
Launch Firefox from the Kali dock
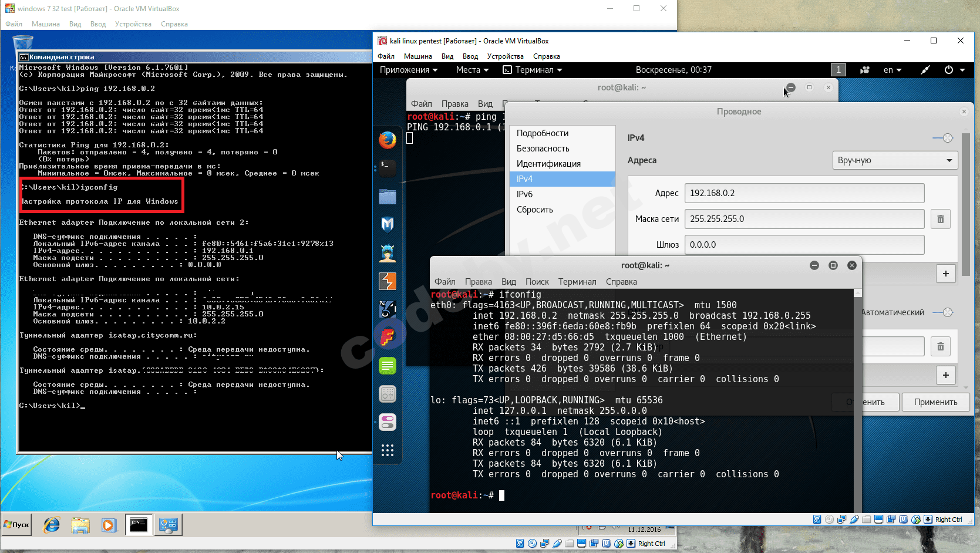pos(387,140)
